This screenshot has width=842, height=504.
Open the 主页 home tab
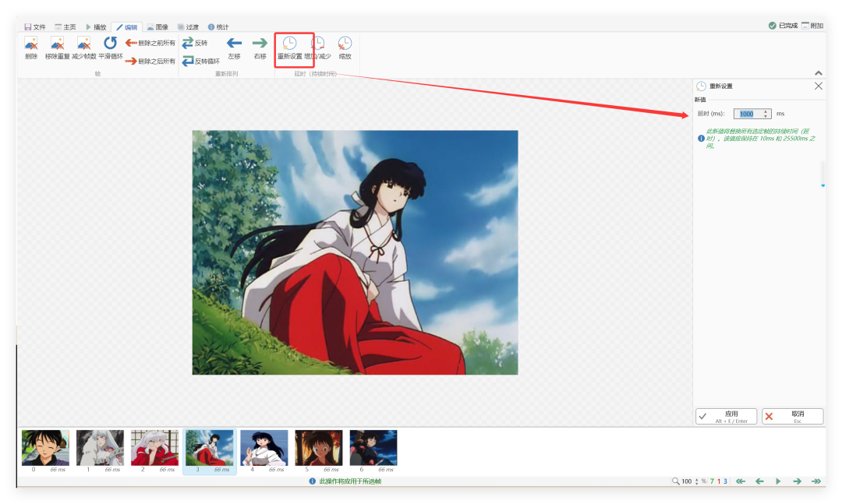[65, 26]
